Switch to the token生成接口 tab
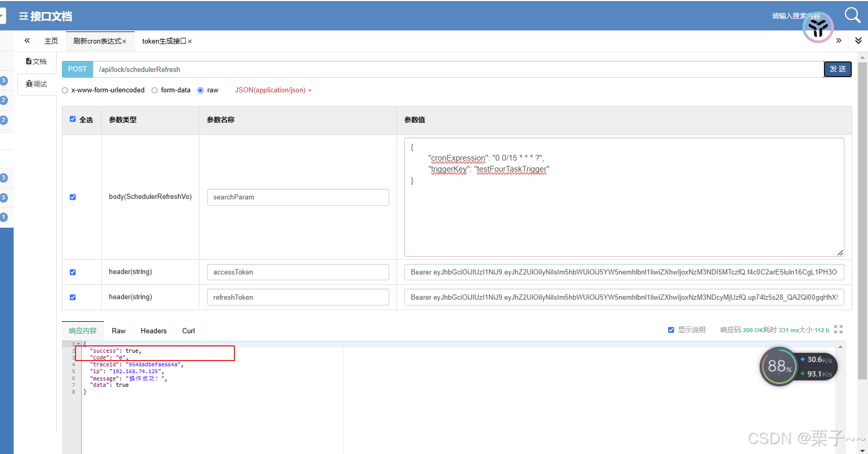This screenshot has height=454, width=868. point(164,41)
